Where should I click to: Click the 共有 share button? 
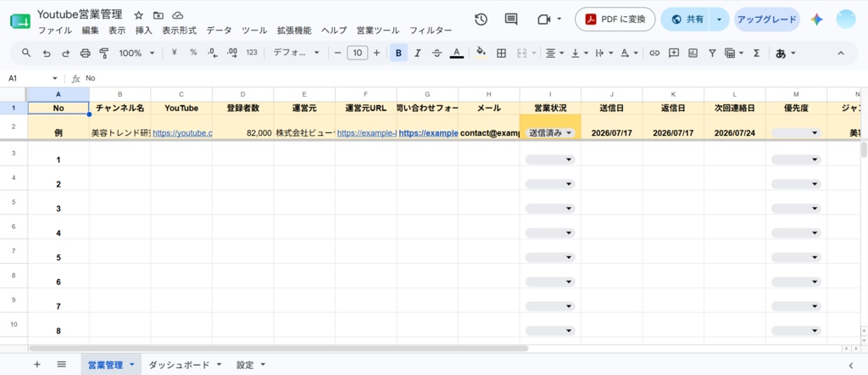[x=686, y=20]
